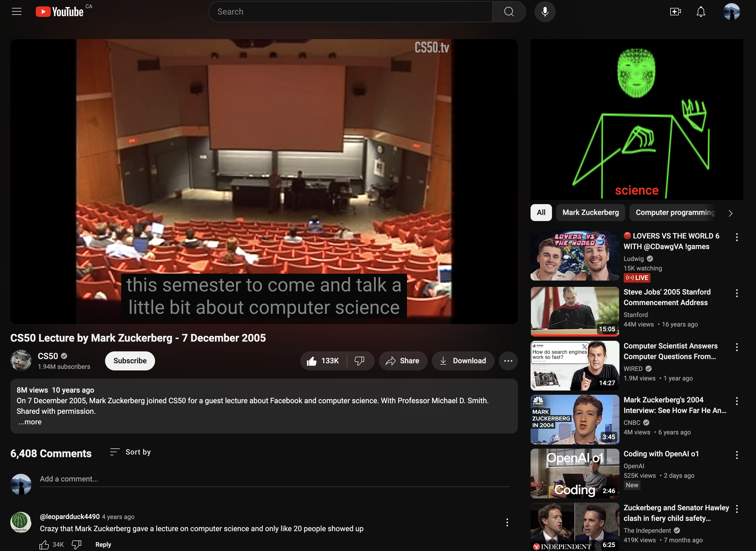Open the notifications bell
This screenshot has height=551, width=756.
(x=701, y=12)
